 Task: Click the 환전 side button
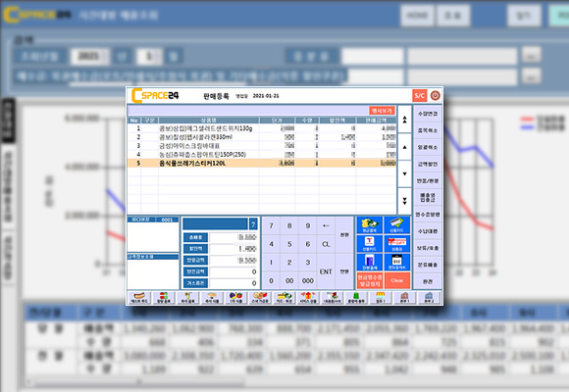point(428,281)
